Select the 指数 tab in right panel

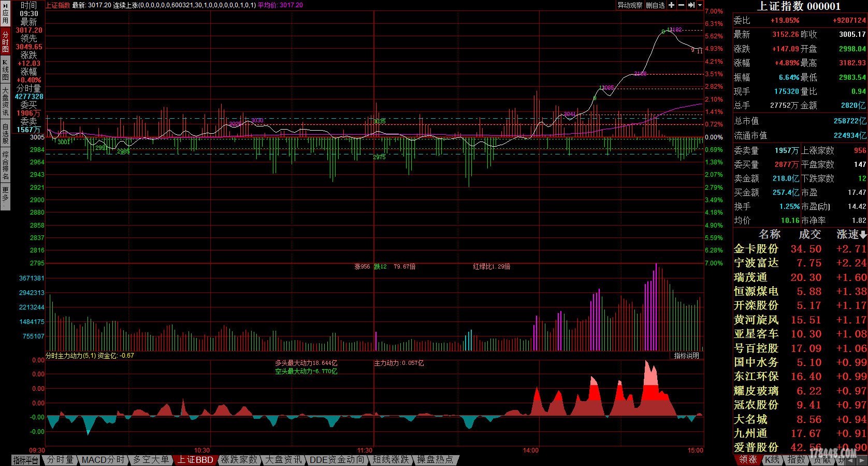click(796, 460)
